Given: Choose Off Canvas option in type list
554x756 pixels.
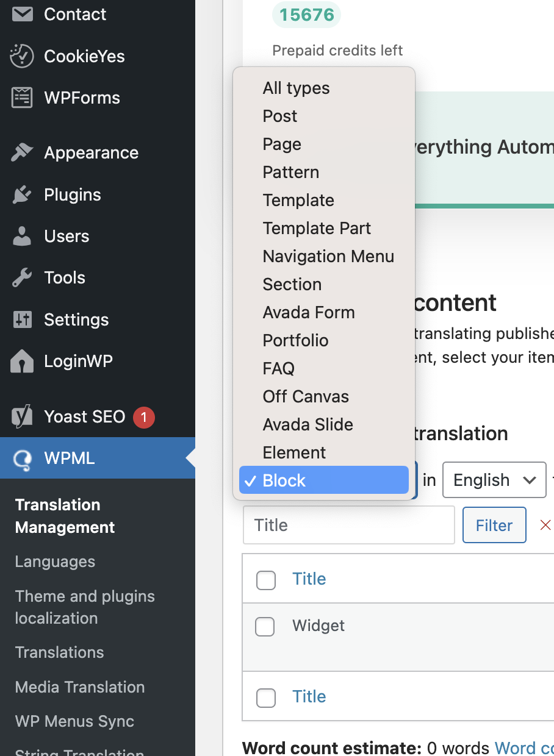Looking at the screenshot, I should 324,396.
